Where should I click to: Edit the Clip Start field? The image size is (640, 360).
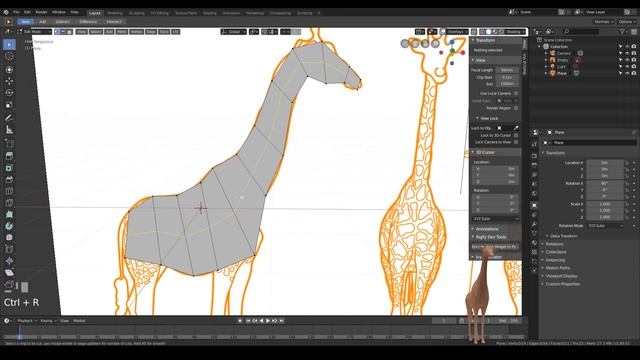click(x=507, y=77)
